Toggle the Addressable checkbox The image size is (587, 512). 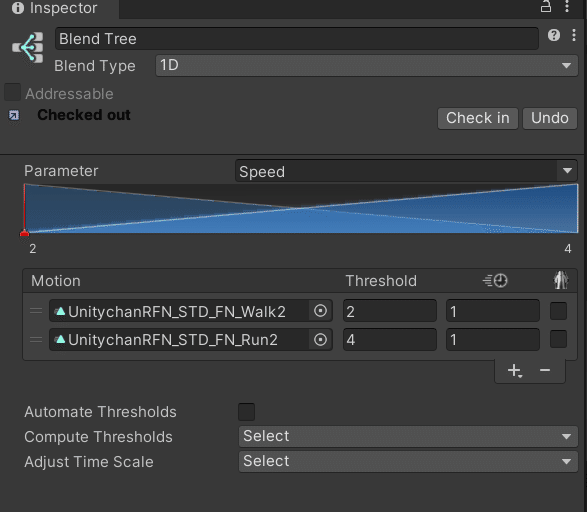tap(12, 92)
